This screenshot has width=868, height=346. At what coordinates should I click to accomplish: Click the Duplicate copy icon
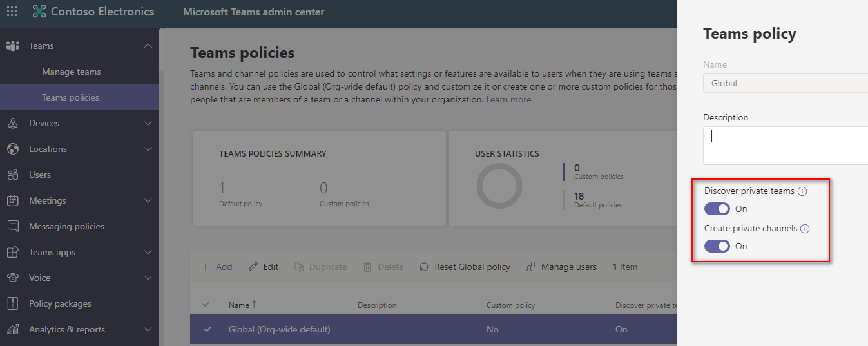click(299, 267)
